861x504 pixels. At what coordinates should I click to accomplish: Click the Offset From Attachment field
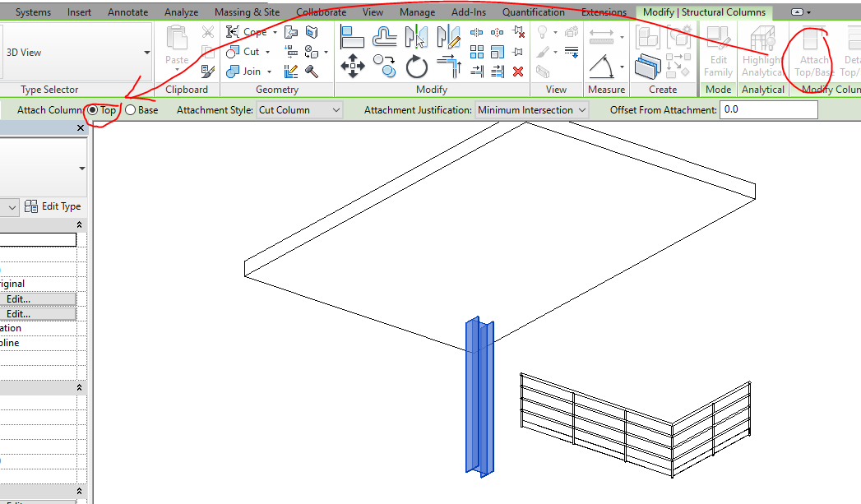pos(767,109)
